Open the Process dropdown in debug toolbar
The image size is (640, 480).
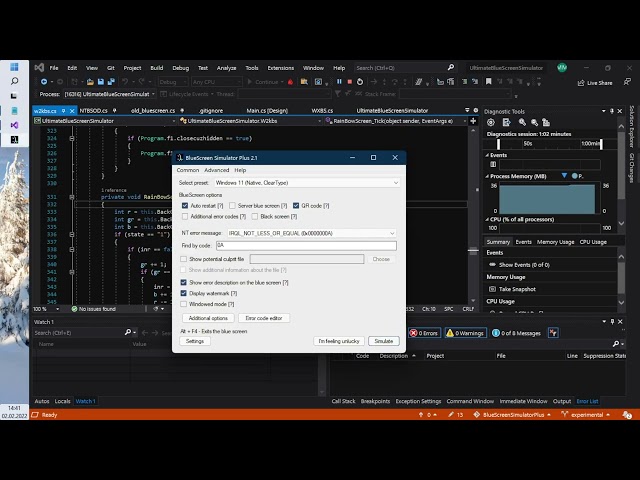tap(109, 94)
